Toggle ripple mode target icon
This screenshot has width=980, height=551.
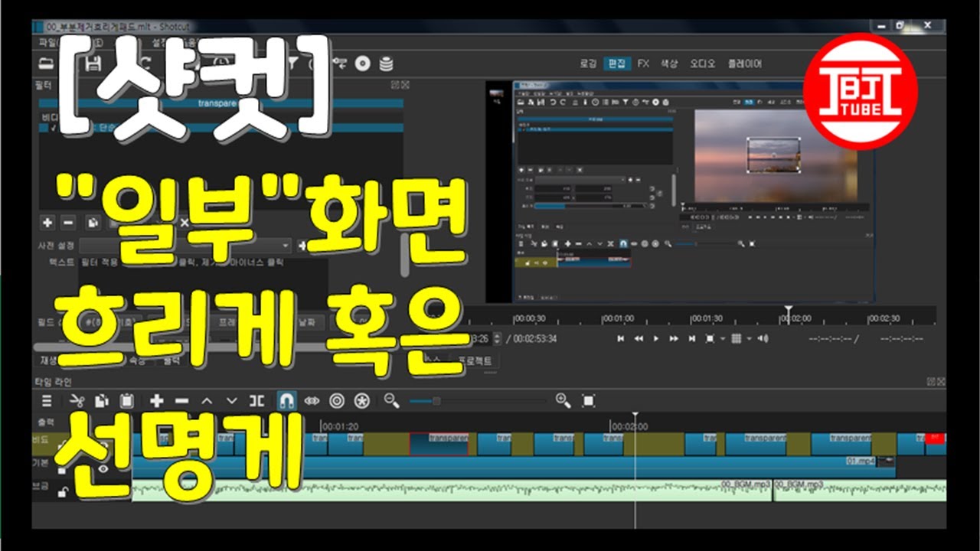337,400
